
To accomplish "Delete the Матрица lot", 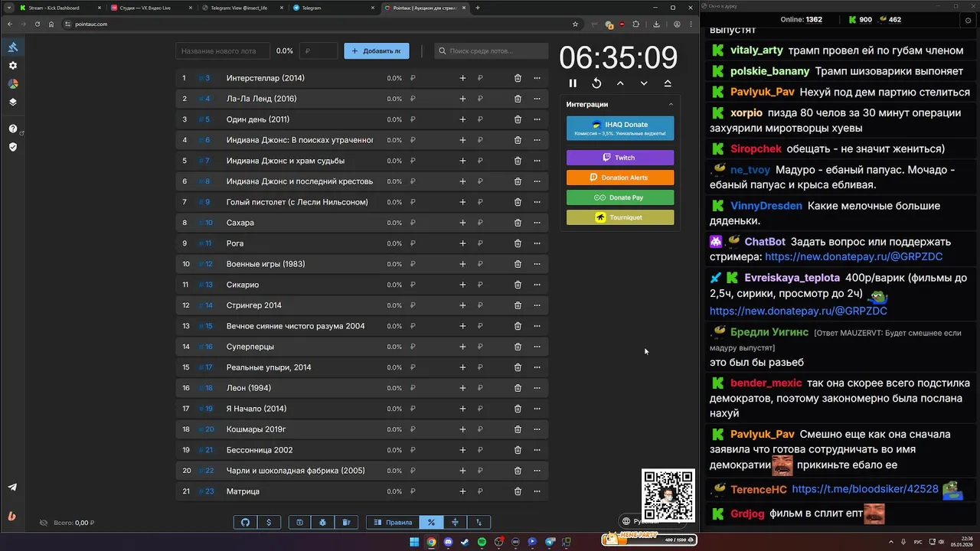I will coord(518,491).
